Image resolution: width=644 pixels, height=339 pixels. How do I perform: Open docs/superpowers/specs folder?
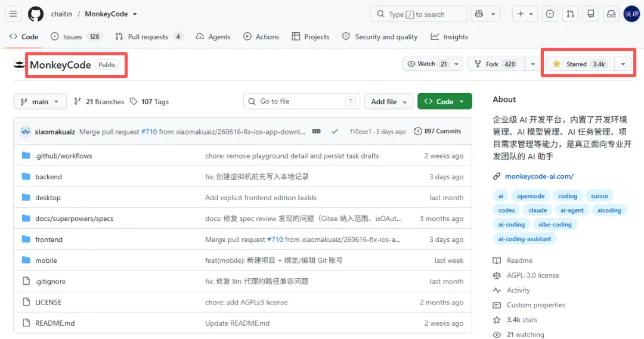pos(75,218)
